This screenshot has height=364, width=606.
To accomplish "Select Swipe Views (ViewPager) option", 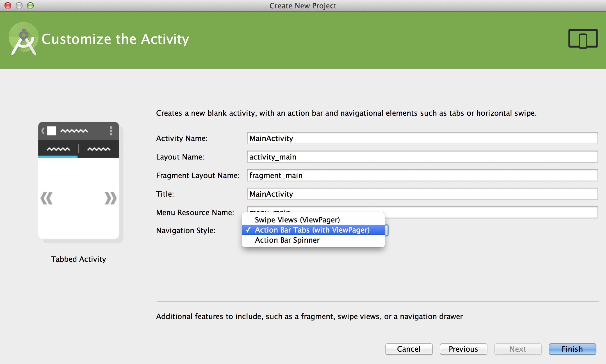I will tap(297, 220).
